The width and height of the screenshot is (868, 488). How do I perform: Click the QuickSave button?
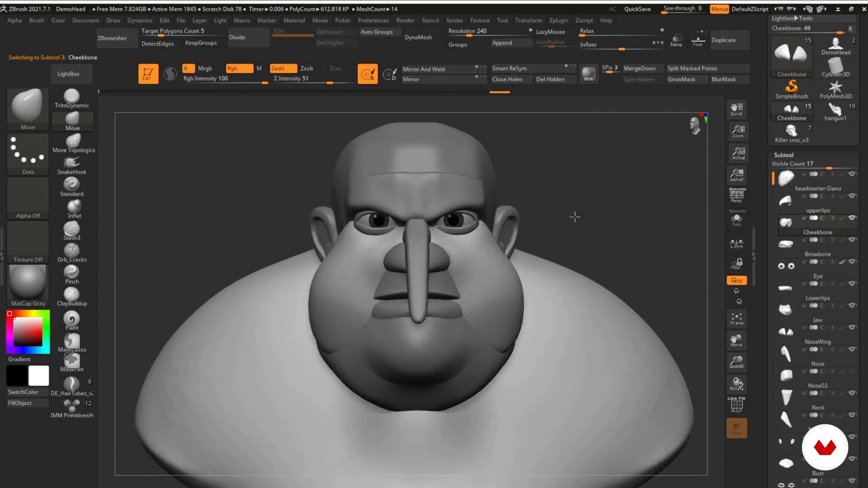tap(637, 9)
